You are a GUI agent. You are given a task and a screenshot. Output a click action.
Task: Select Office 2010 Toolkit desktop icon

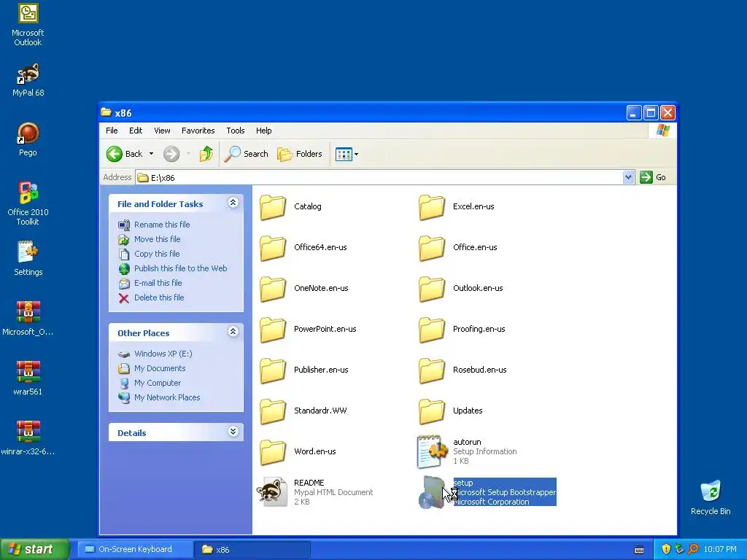pyautogui.click(x=28, y=203)
